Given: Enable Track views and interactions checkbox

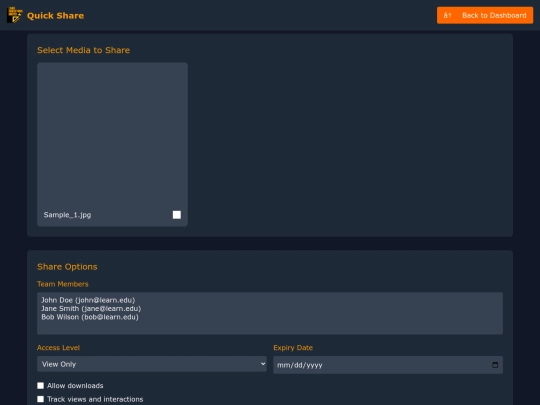Looking at the screenshot, I should (41, 399).
